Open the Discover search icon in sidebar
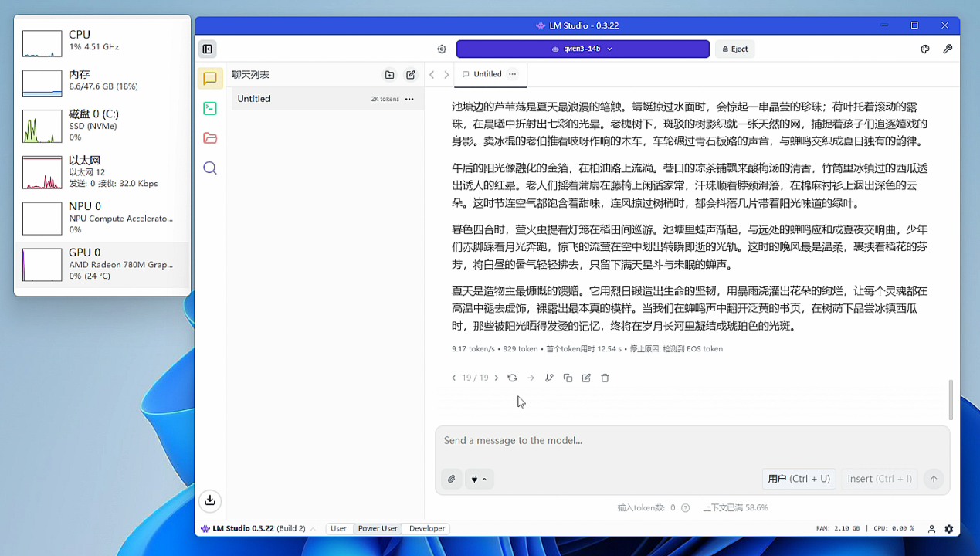This screenshot has height=556, width=980. pos(209,168)
